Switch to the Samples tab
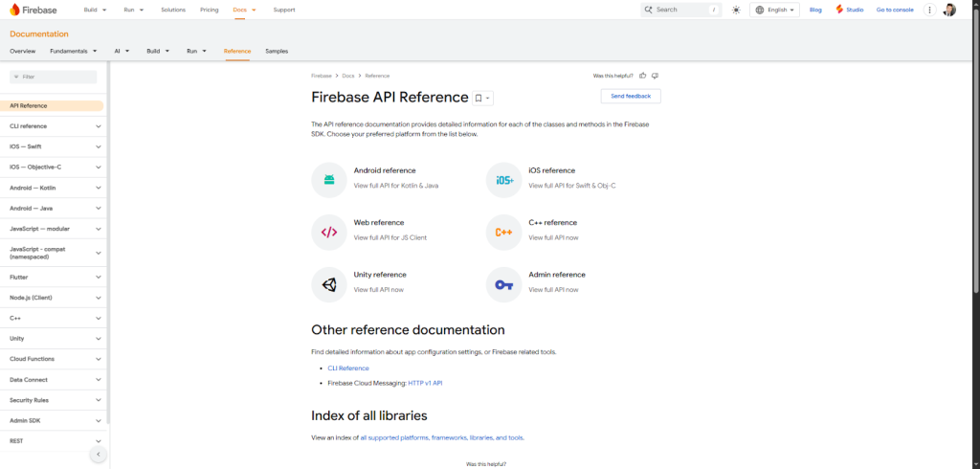 (277, 51)
